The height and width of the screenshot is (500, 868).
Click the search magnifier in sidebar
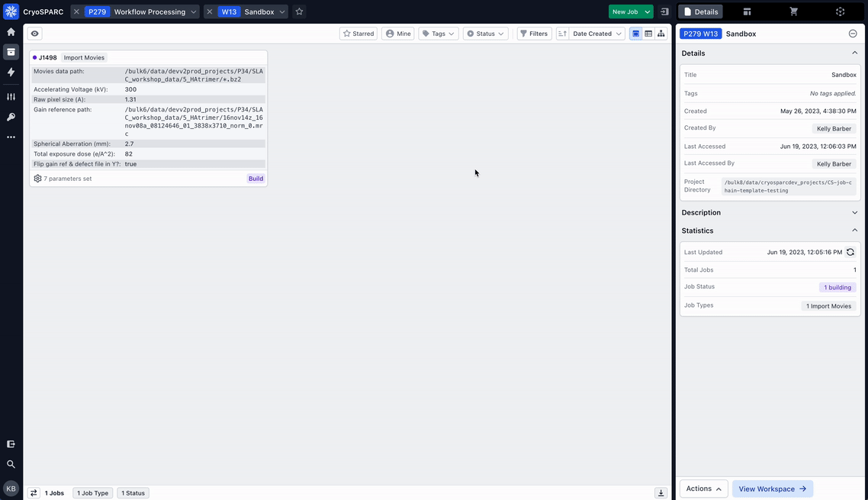[x=11, y=464]
